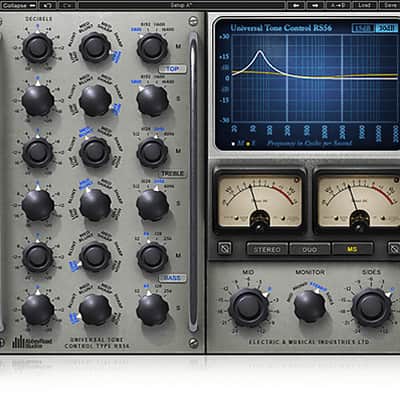Select the MS processing mode

pos(352,249)
